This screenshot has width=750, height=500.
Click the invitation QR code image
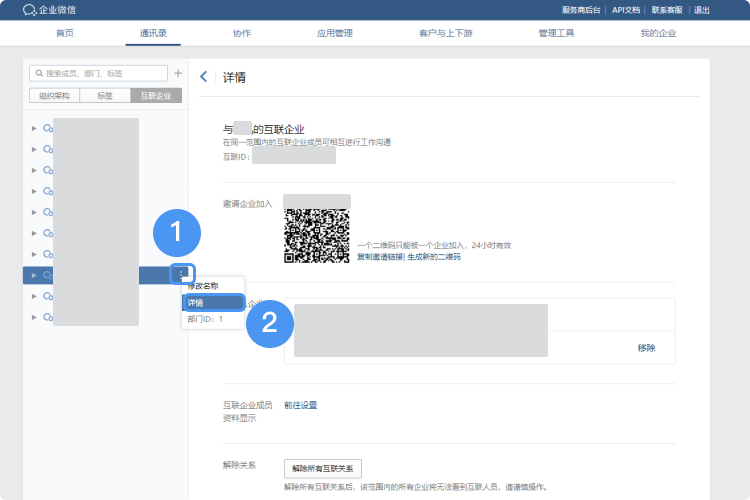pyautogui.click(x=317, y=236)
